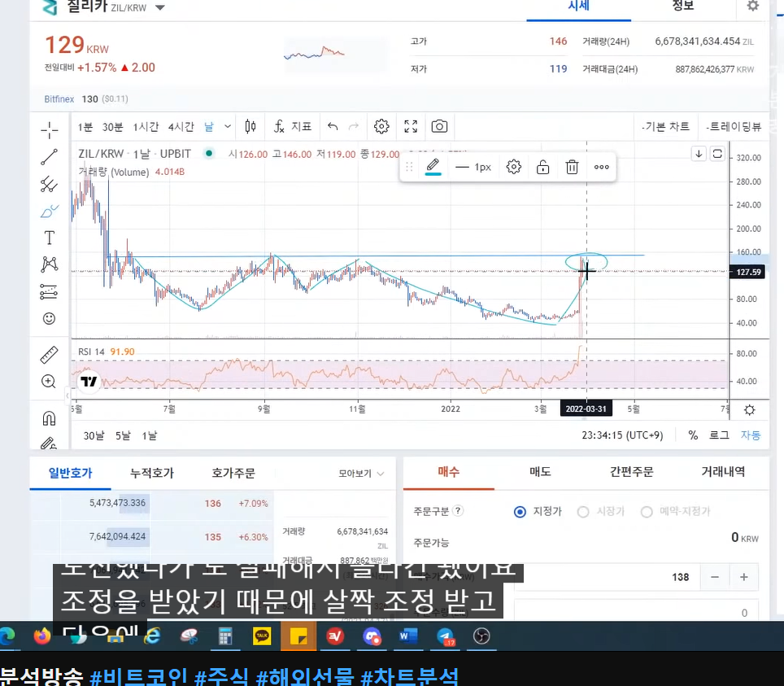Open drawing object settings gear
Image resolution: width=784 pixels, height=686 pixels.
pos(514,167)
